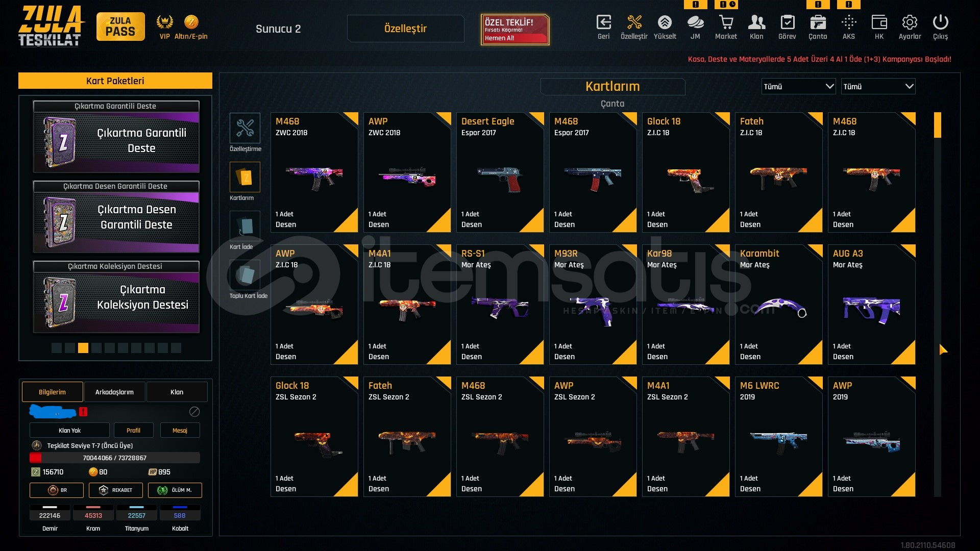
Task: Open the Görev tasks icon
Action: click(x=787, y=22)
